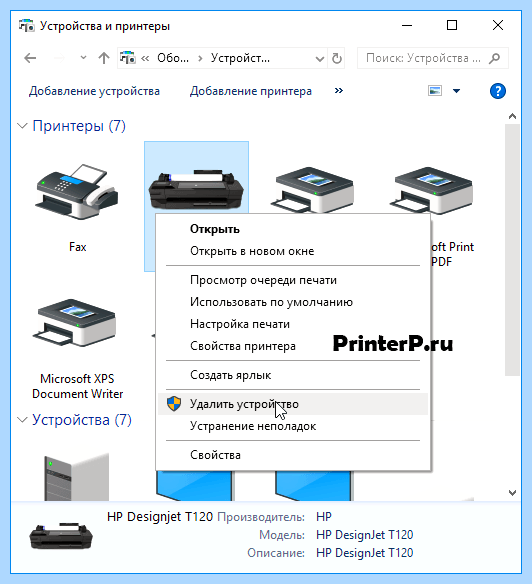The height and width of the screenshot is (584, 532).
Task: Select the HP Designjet T120 plotter icon
Action: coord(196,189)
